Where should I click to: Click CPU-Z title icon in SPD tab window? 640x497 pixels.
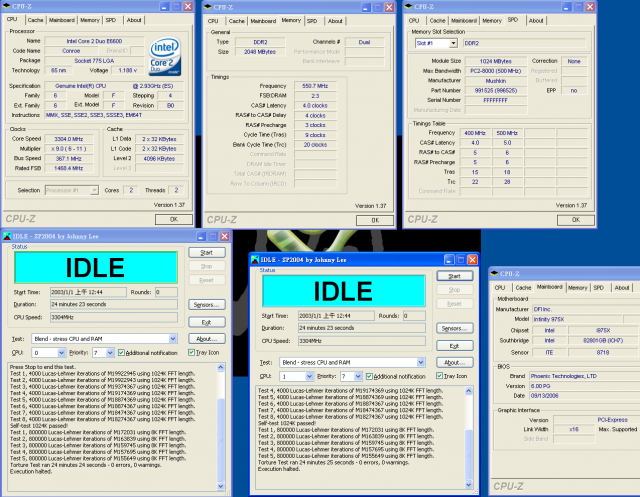(x=409, y=7)
